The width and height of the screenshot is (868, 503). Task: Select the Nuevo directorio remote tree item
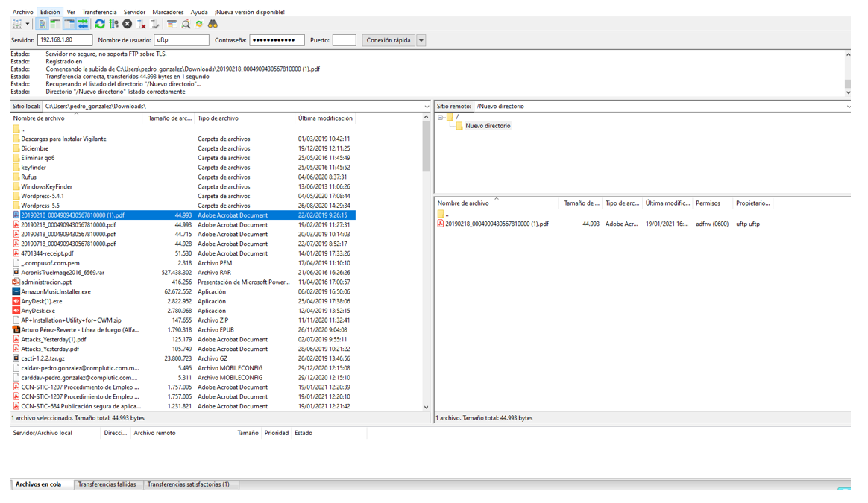488,126
